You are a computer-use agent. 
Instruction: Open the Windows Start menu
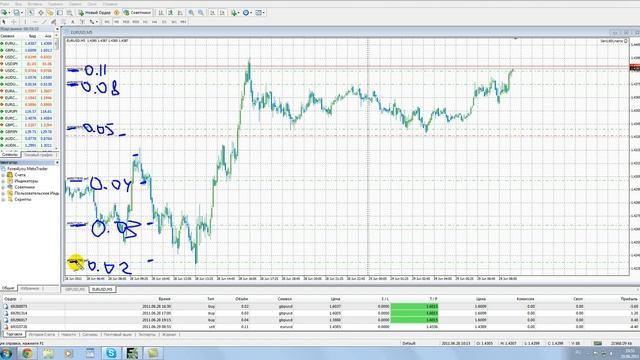click(x=6, y=353)
